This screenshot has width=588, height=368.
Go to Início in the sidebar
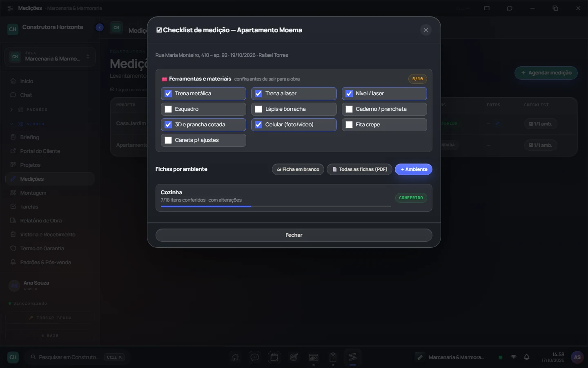tap(50, 81)
